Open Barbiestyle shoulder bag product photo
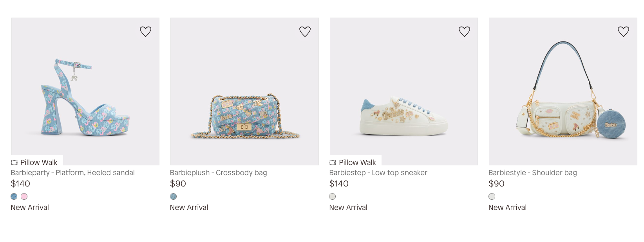This screenshot has height=242, width=644. [563, 98]
